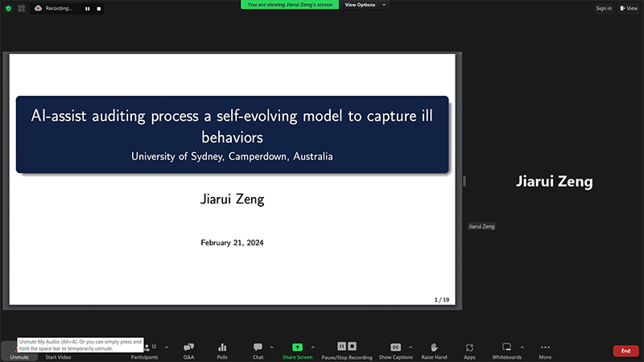Stop recording using the top-bar stop button
Viewport: 644px width, 362px height.
(98, 8)
